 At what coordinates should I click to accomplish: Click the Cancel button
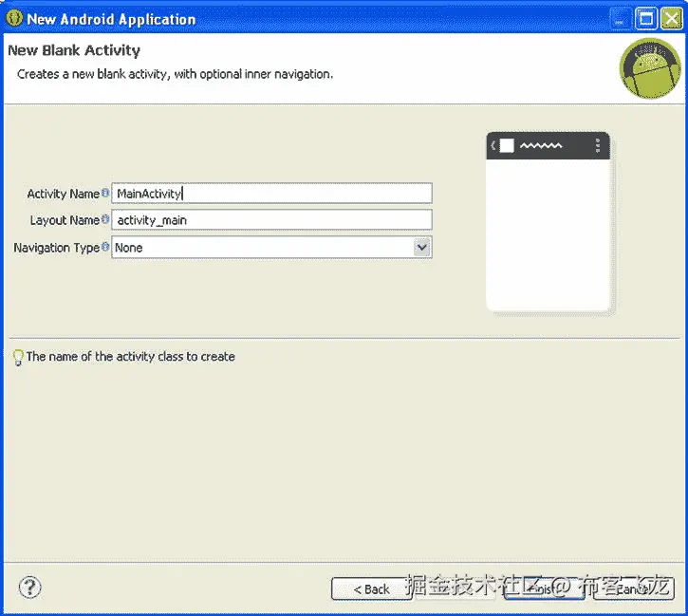634,588
